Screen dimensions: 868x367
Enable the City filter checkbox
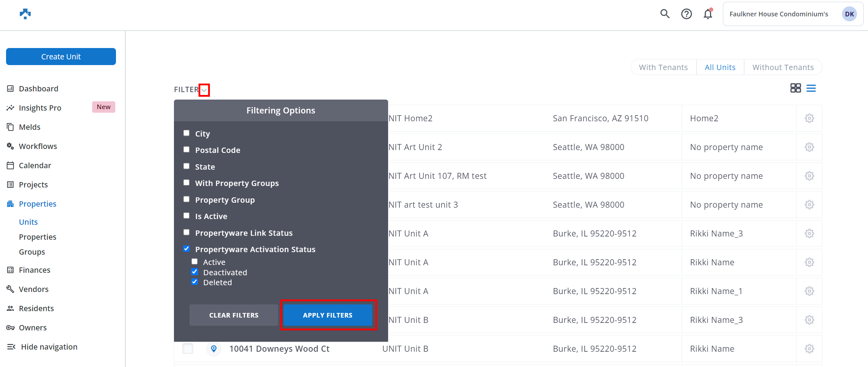(186, 133)
